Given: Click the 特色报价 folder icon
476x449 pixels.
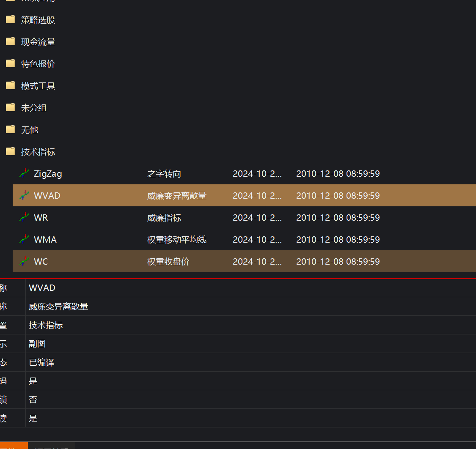Looking at the screenshot, I should 11,63.
